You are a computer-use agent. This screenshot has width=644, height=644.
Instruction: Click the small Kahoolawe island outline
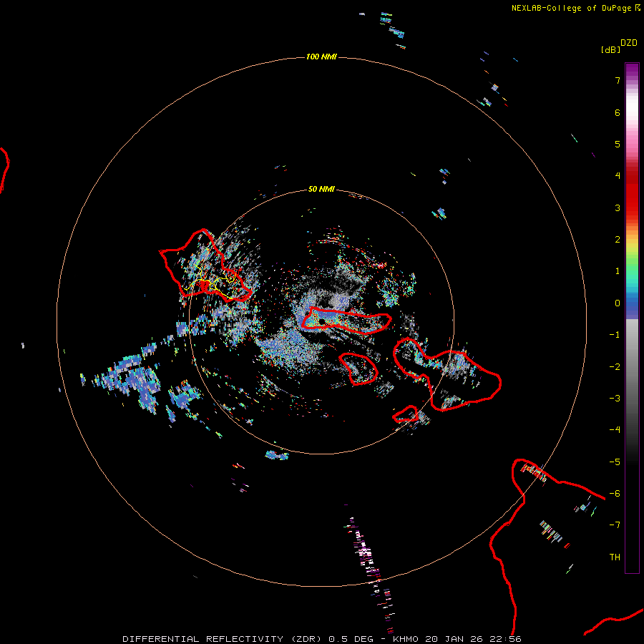pos(406,414)
